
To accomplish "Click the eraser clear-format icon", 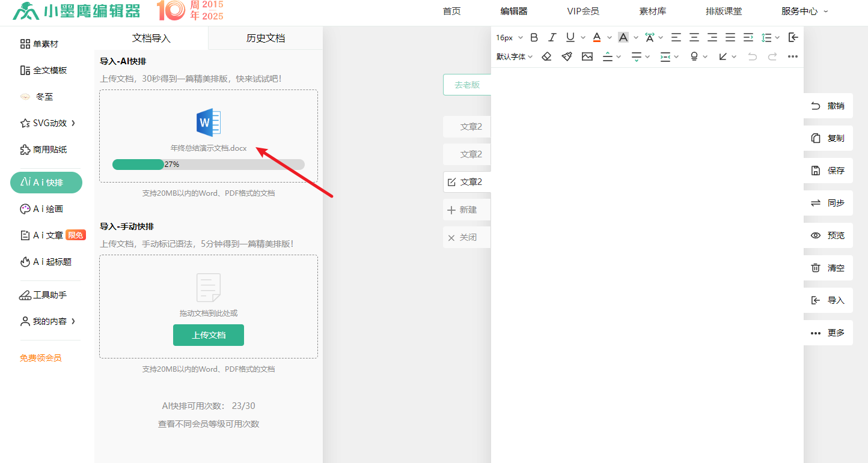I will (546, 56).
